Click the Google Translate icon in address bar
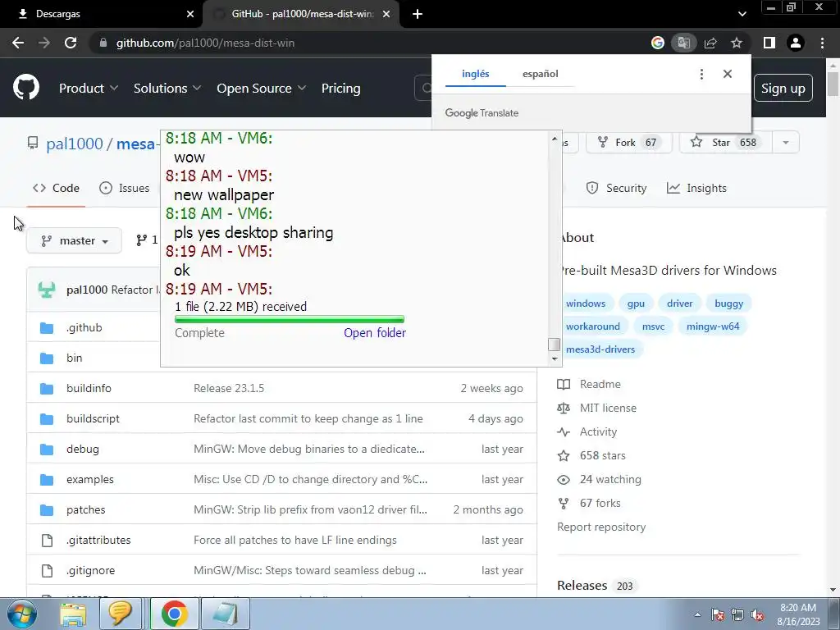 coord(683,43)
